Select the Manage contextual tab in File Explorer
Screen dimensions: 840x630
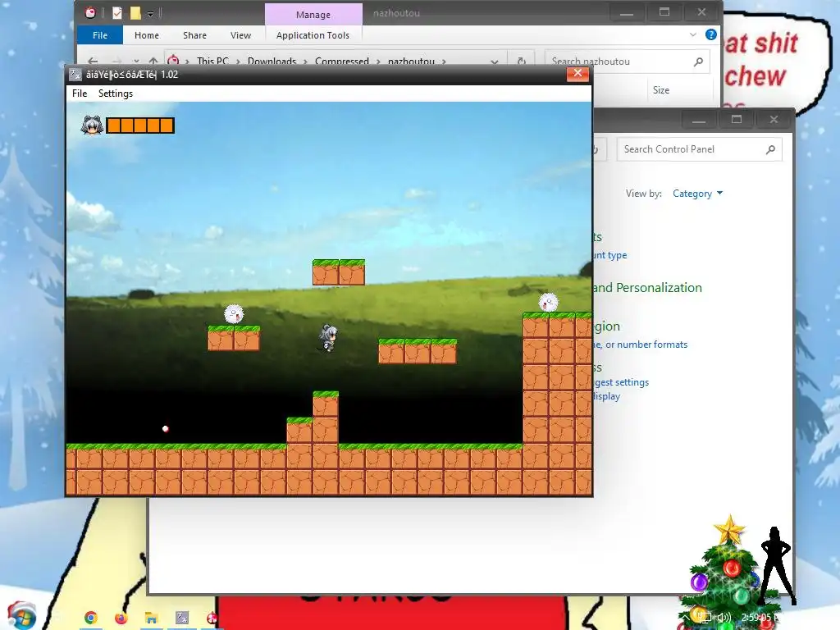coord(313,15)
